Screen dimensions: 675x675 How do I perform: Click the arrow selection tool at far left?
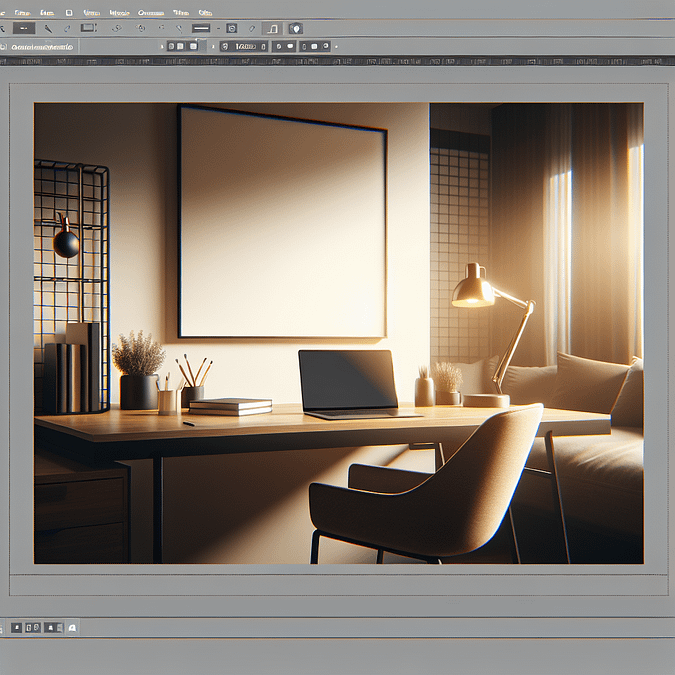pos(4,29)
